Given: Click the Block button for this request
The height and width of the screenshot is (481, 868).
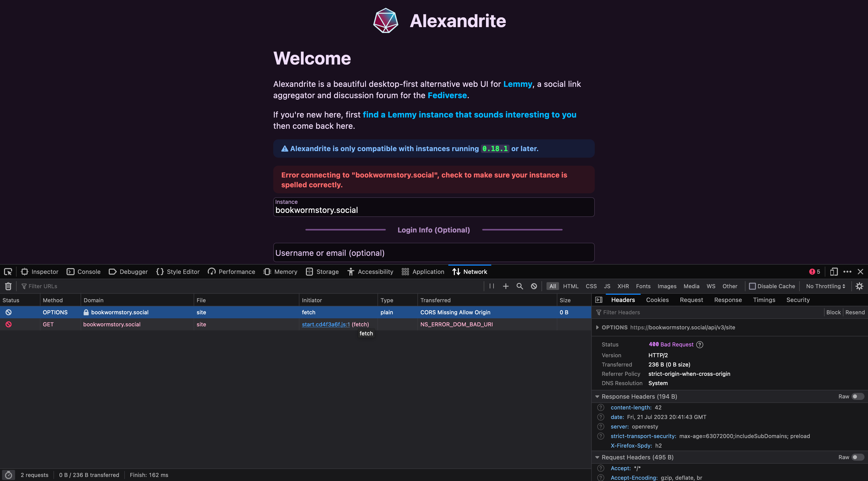Looking at the screenshot, I should 833,312.
